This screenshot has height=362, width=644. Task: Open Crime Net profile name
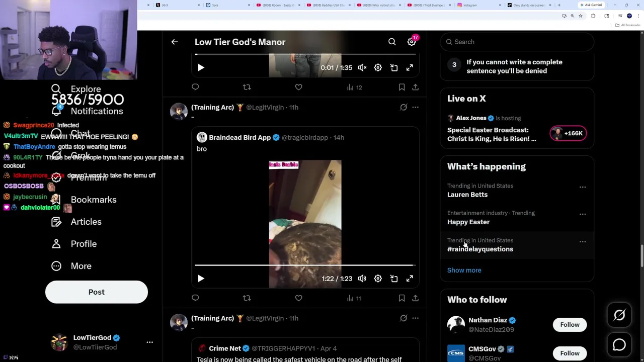225,348
